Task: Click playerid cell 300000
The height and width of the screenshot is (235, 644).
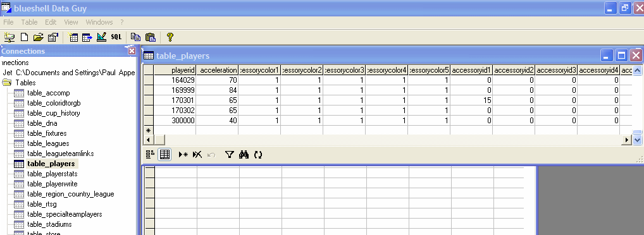Action: coord(175,121)
